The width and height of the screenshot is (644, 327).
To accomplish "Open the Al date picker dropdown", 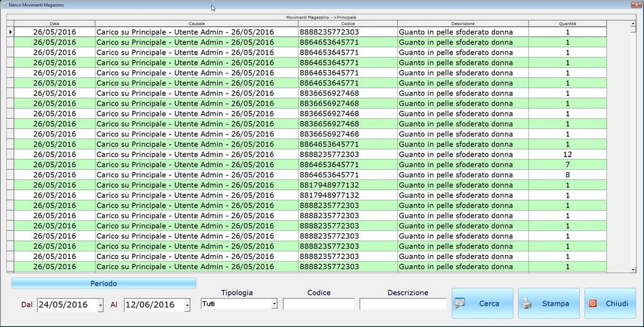I will (x=187, y=305).
